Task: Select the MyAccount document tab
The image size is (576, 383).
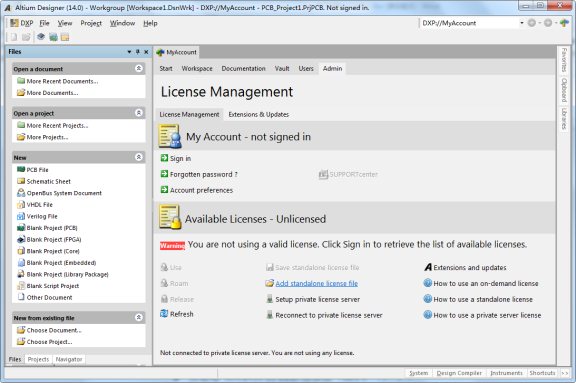Action: pyautogui.click(x=177, y=53)
